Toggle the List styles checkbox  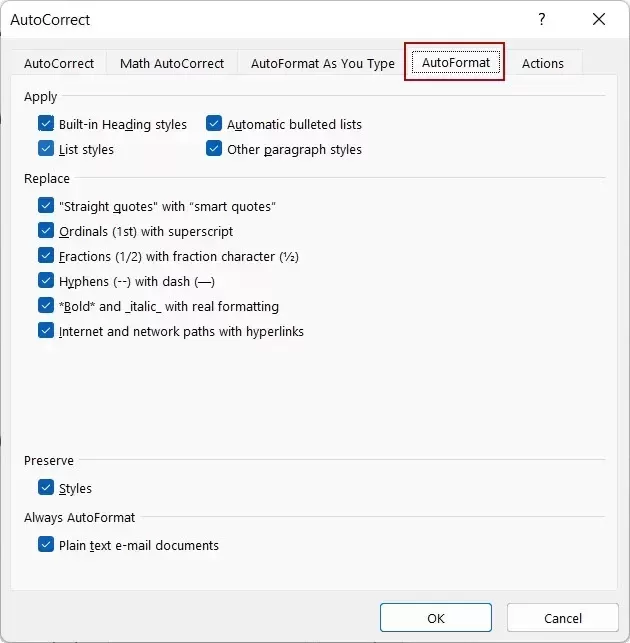point(46,149)
